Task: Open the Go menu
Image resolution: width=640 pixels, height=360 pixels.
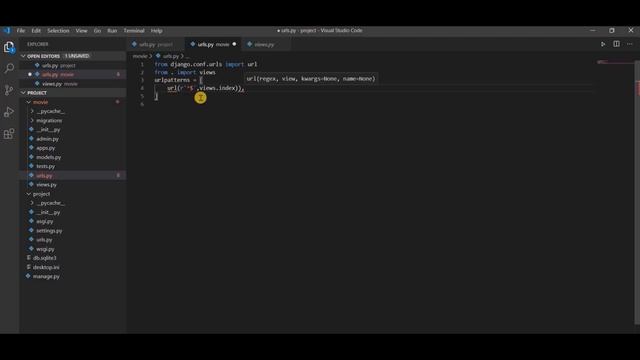Action: coord(97,31)
